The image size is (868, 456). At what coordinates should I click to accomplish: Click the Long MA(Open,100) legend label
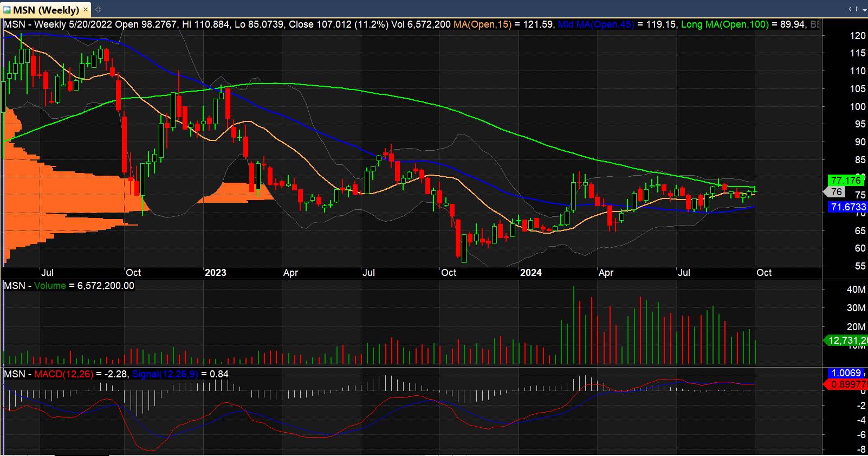pyautogui.click(x=724, y=24)
